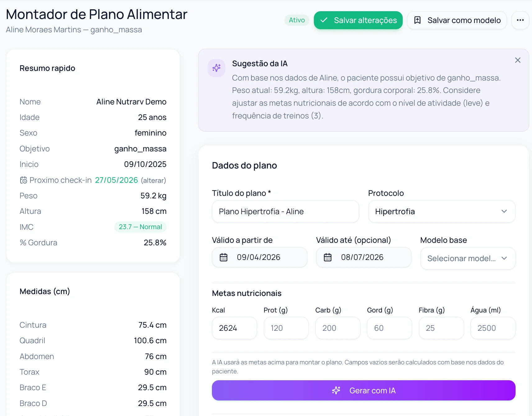
Task: Click the Torax value 90 cm
Action: click(155, 372)
